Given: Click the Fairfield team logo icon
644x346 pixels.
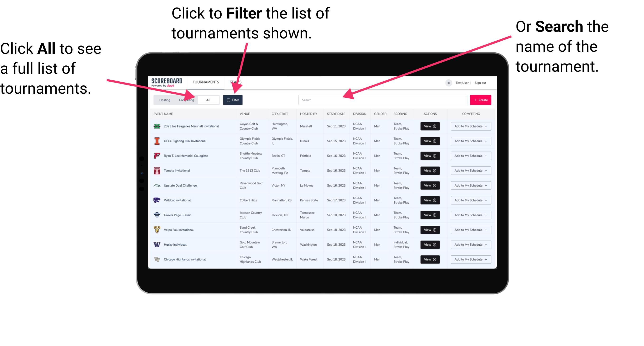Looking at the screenshot, I should coord(156,156).
